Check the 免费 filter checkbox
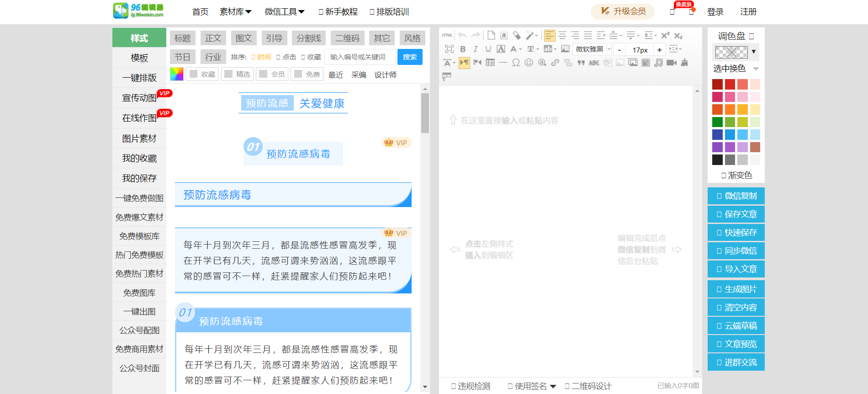The image size is (868, 394). 298,74
